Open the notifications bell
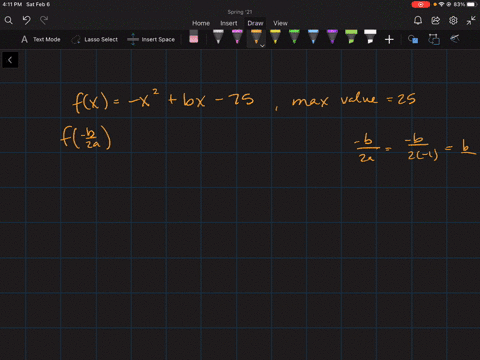480x360 pixels. point(418,21)
